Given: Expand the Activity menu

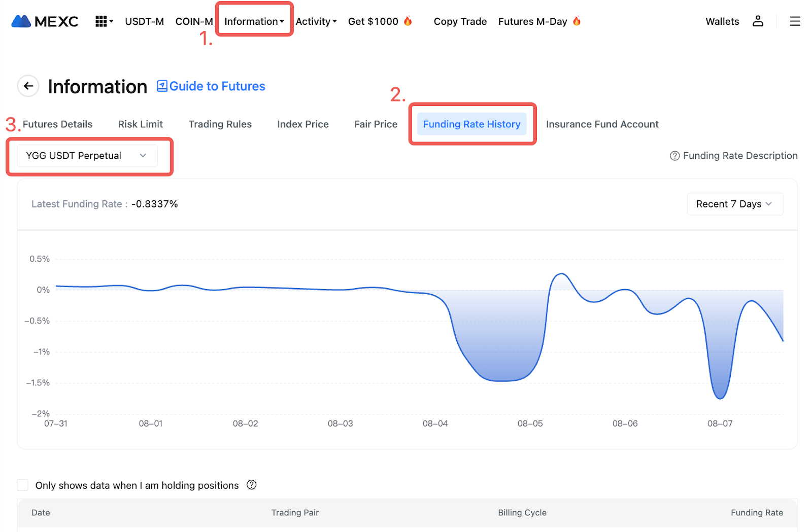Looking at the screenshot, I should [316, 21].
